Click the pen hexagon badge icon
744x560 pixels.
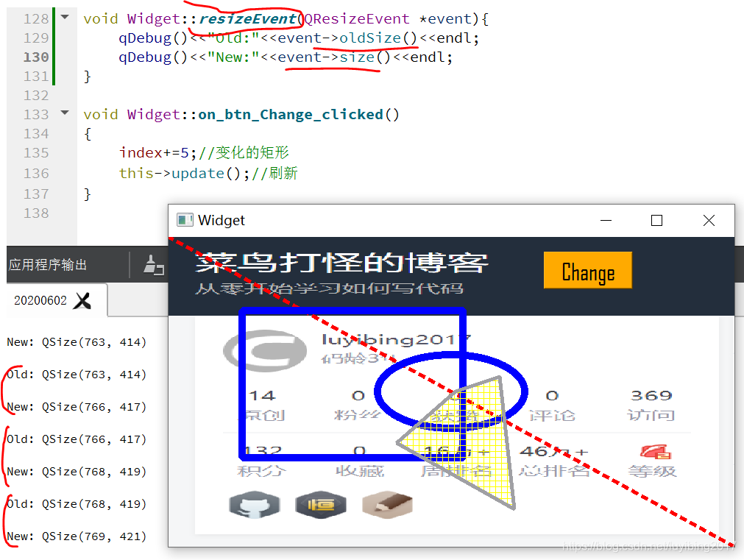coord(387,505)
